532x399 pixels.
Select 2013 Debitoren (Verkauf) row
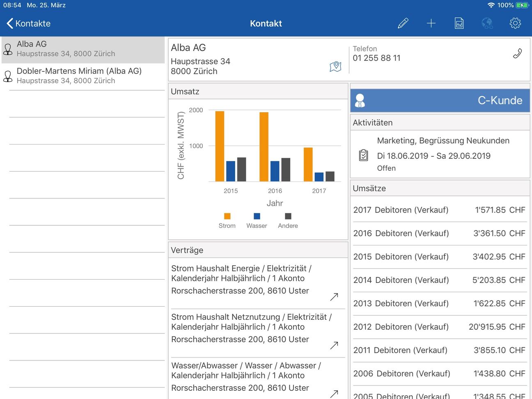[x=439, y=304]
